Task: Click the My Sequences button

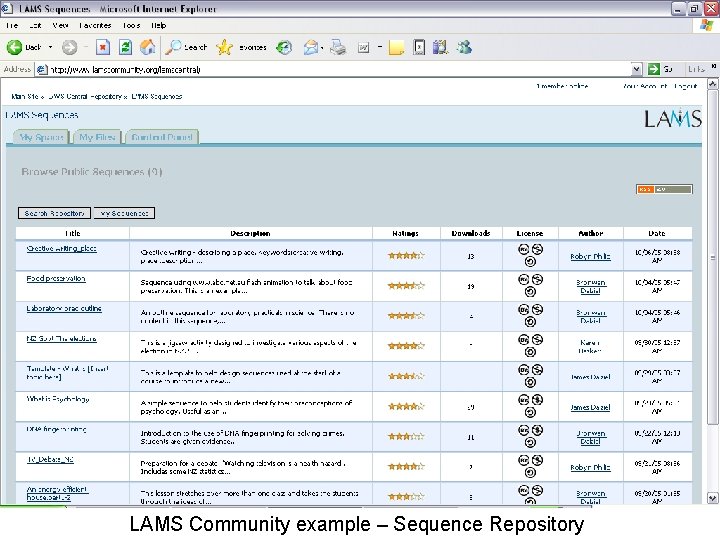Action: coord(124,213)
